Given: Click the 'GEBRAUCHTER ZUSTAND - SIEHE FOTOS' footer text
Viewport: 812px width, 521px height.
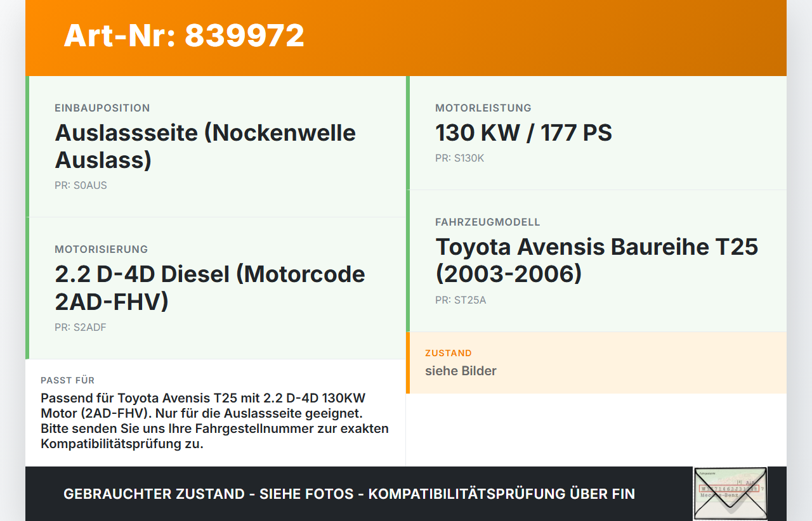Looking at the screenshot, I should 349,494.
